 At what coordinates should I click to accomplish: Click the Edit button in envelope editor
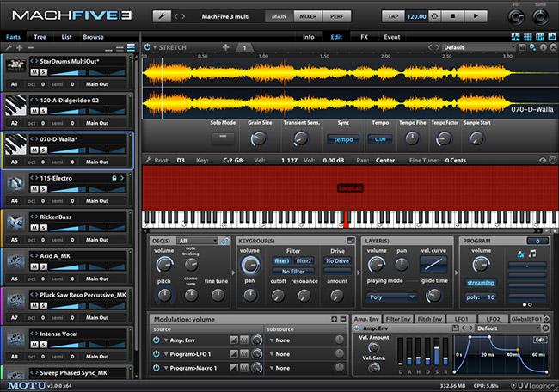(540, 339)
